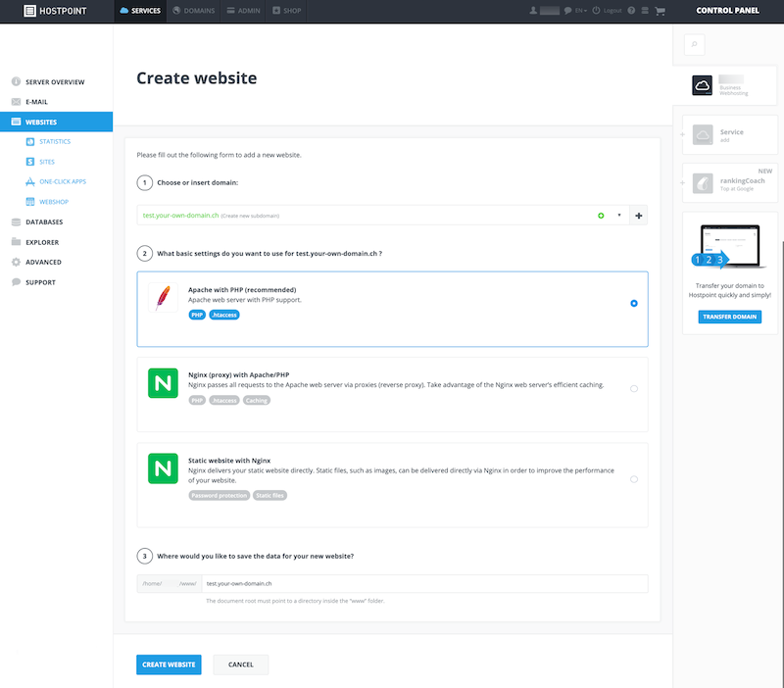Click the Create website heading
Screen dimensions: 784x688
click(x=197, y=78)
